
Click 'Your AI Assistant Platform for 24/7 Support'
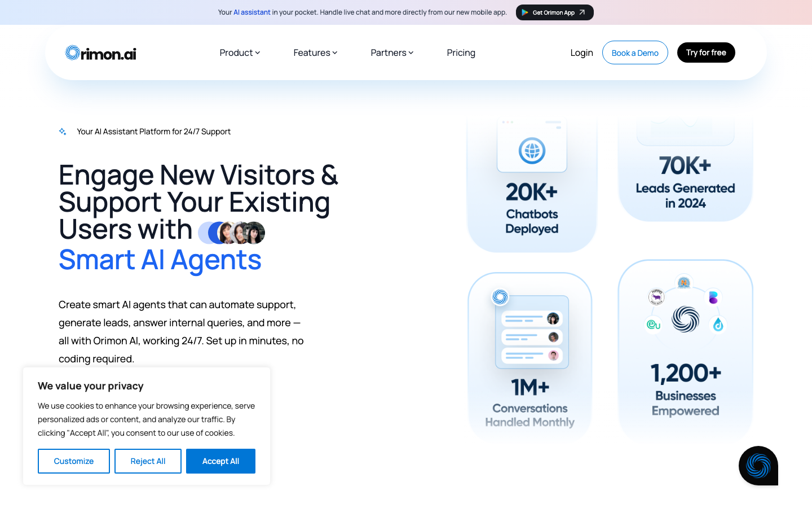pyautogui.click(x=154, y=132)
